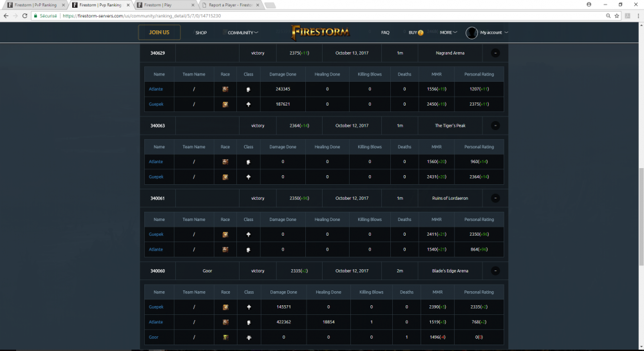Click the BUY link in header
This screenshot has width=644, height=351.
coord(412,32)
